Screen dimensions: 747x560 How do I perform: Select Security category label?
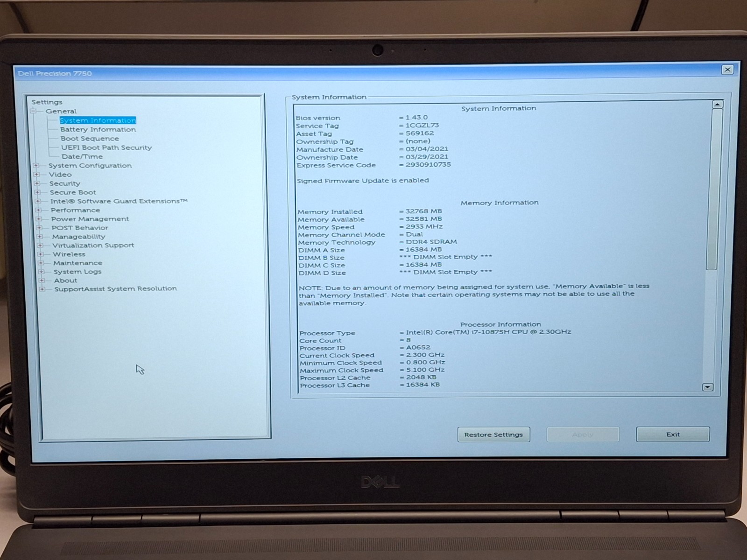coord(65,183)
